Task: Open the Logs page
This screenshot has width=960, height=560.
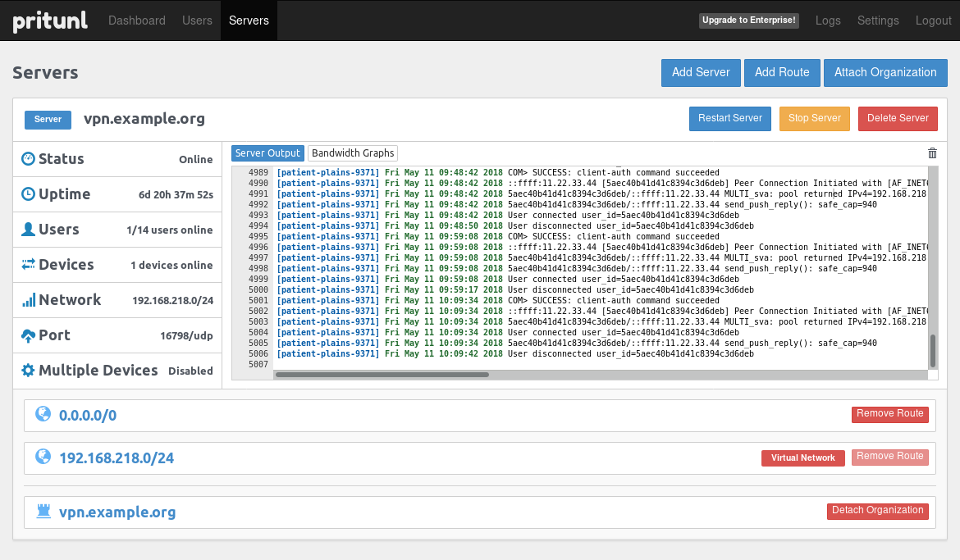Action: (828, 20)
